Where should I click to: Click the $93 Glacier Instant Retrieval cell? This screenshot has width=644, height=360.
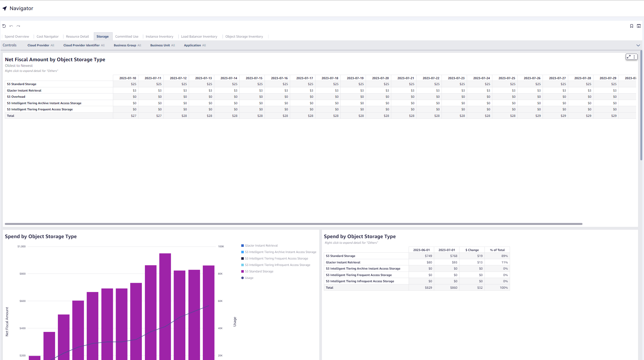(447, 262)
